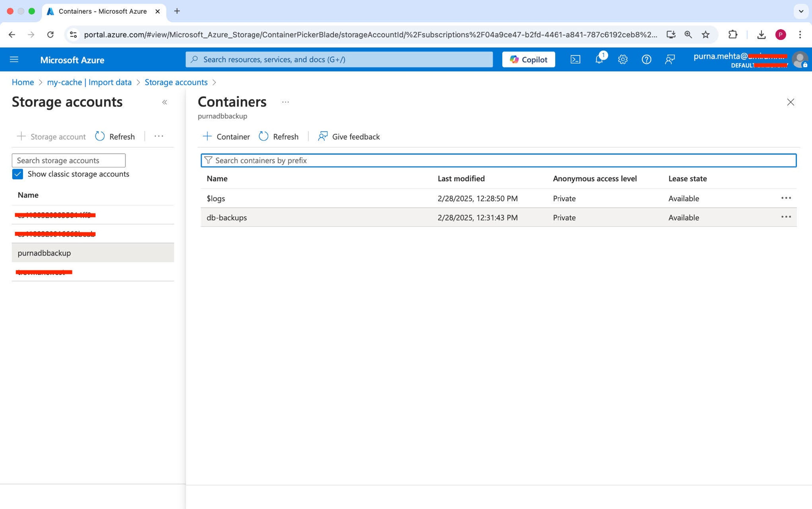Open the Azure portal hamburger menu
The height and width of the screenshot is (509, 812).
pos(14,60)
